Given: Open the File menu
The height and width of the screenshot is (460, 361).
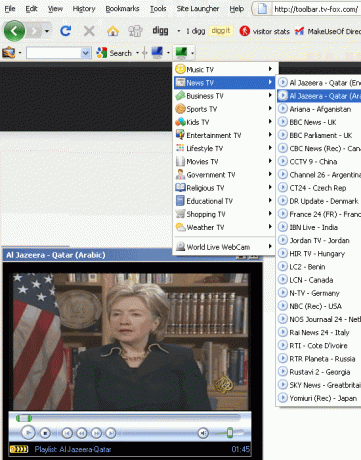Looking at the screenshot, I should tap(10, 9).
